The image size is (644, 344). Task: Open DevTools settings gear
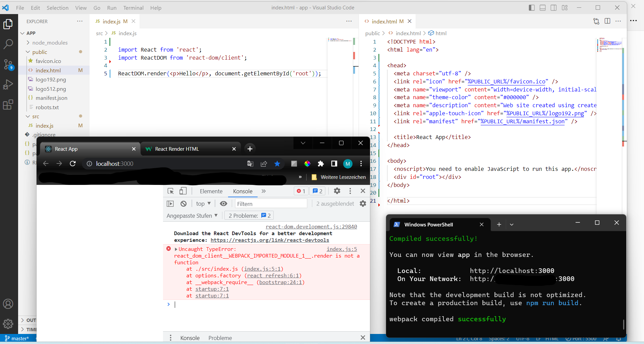pyautogui.click(x=337, y=191)
